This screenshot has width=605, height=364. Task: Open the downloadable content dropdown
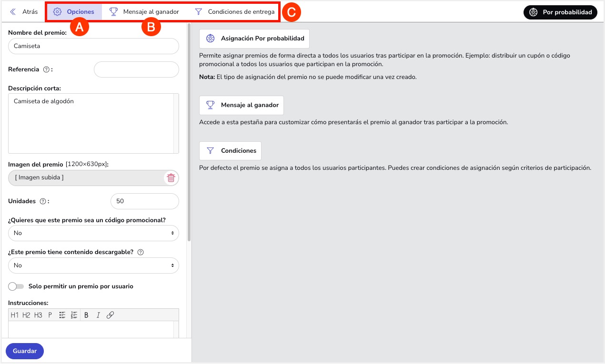[93, 266]
